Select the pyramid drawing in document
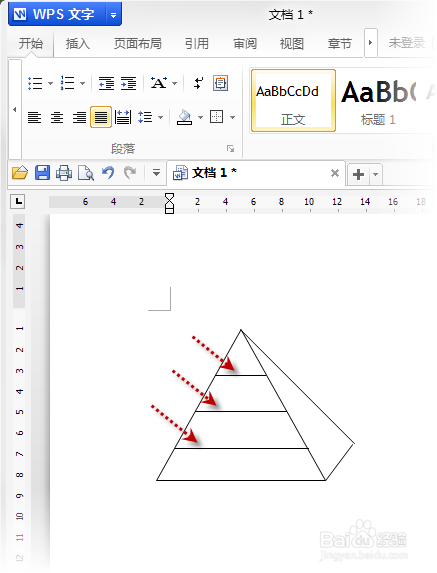This screenshot has height=573, width=437. click(255, 405)
